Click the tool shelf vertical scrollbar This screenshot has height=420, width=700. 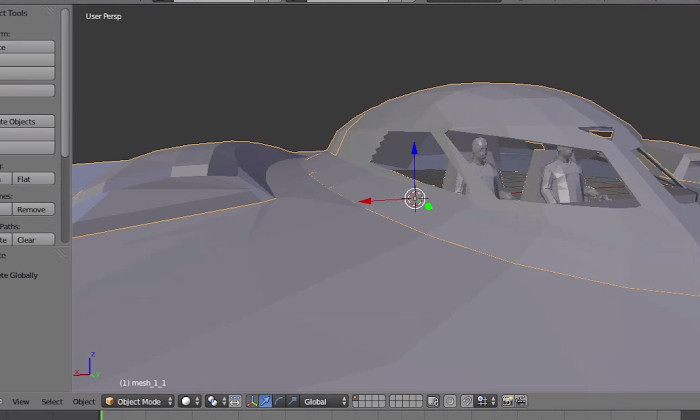(x=65, y=83)
